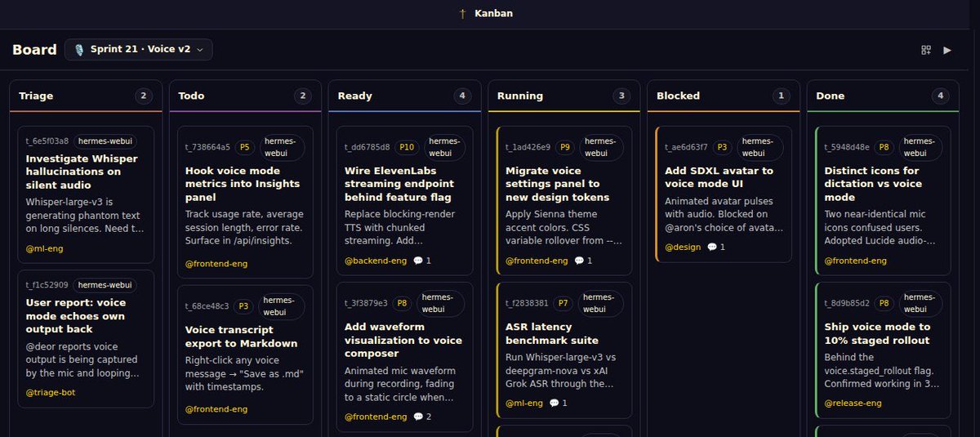The image size is (980, 437).
Task: Open card Wire ElevenLabs streaming endpoint
Action: click(x=405, y=201)
